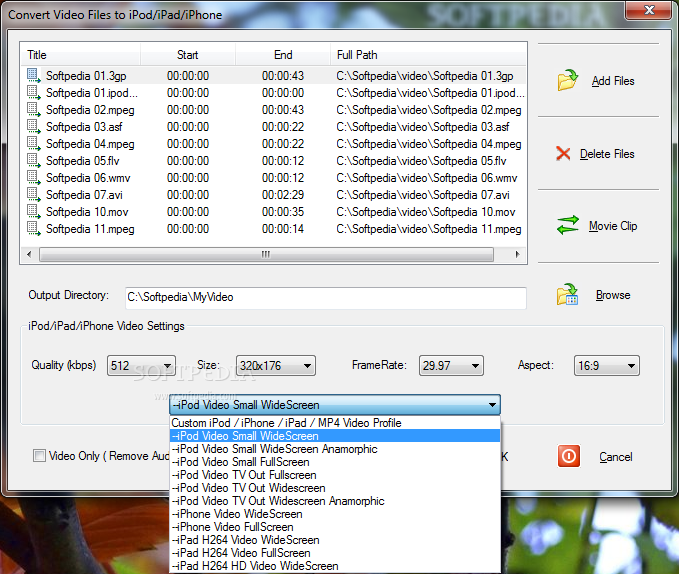Close the Convert Video Files dialog
The width and height of the screenshot is (679, 574).
pyautogui.click(x=649, y=10)
